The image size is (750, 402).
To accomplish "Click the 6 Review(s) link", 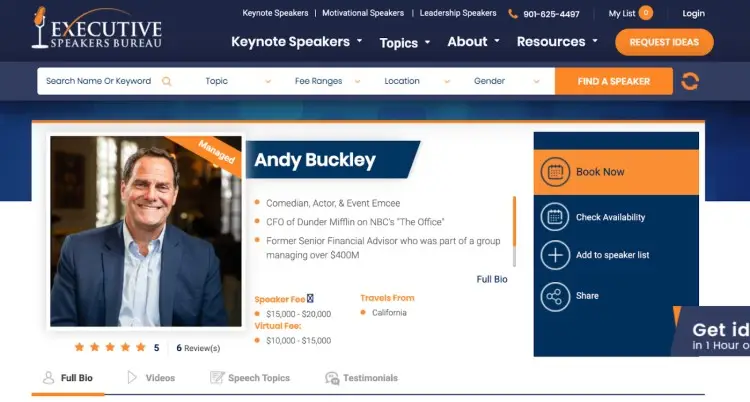I will tap(198, 348).
